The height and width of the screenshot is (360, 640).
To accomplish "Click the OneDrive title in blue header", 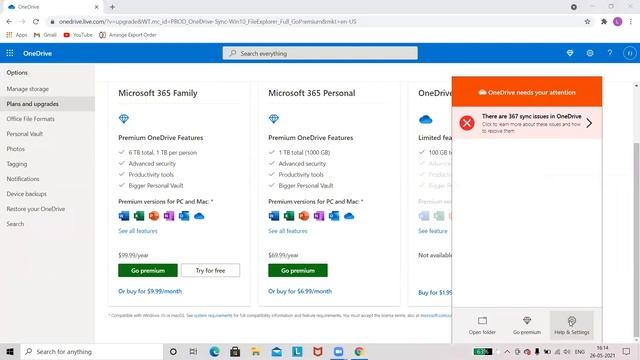I will coord(37,53).
